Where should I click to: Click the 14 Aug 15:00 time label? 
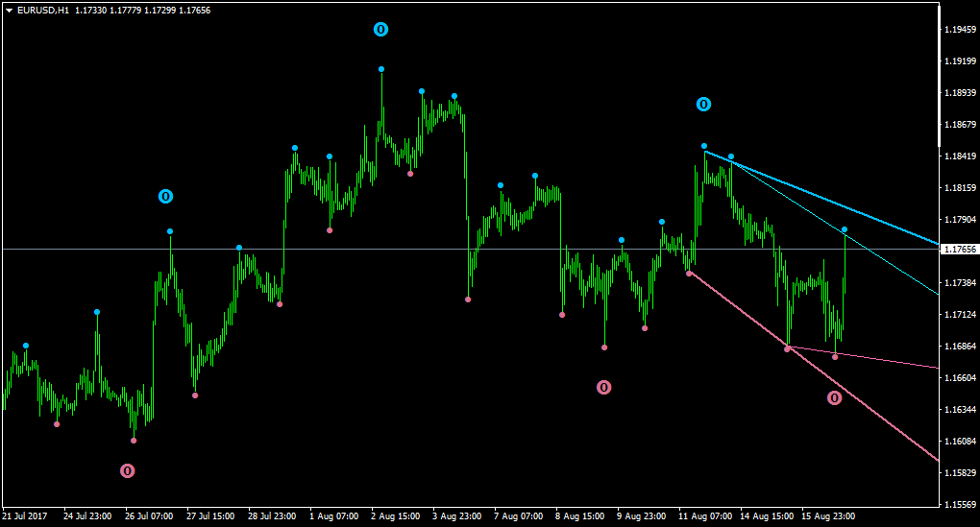[767, 516]
